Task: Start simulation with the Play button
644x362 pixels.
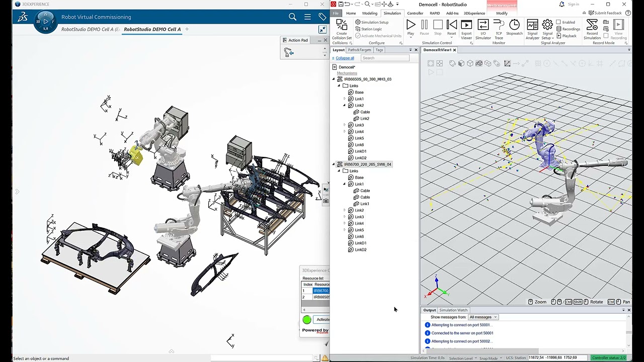Action: pyautogui.click(x=411, y=25)
